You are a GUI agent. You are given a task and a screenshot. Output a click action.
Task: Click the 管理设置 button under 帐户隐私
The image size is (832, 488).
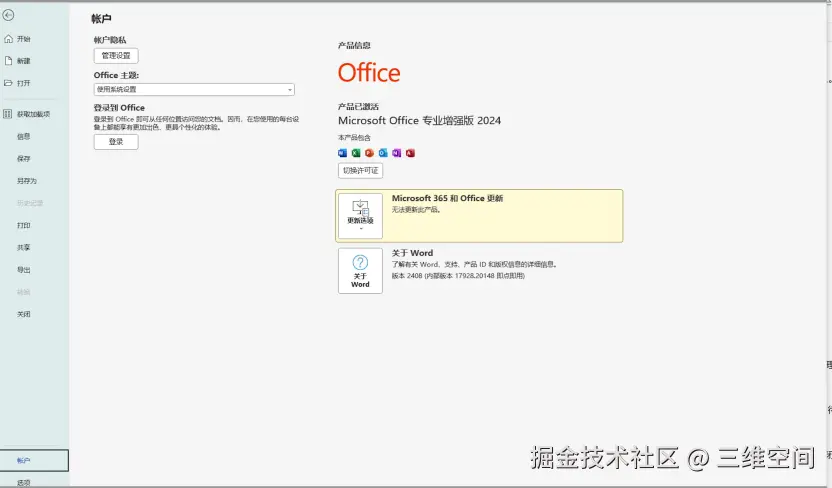click(x=116, y=56)
